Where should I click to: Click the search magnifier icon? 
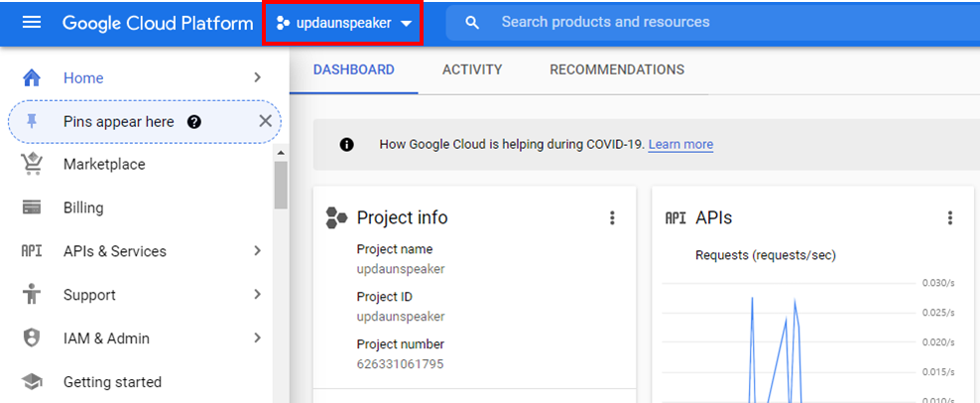tap(472, 23)
